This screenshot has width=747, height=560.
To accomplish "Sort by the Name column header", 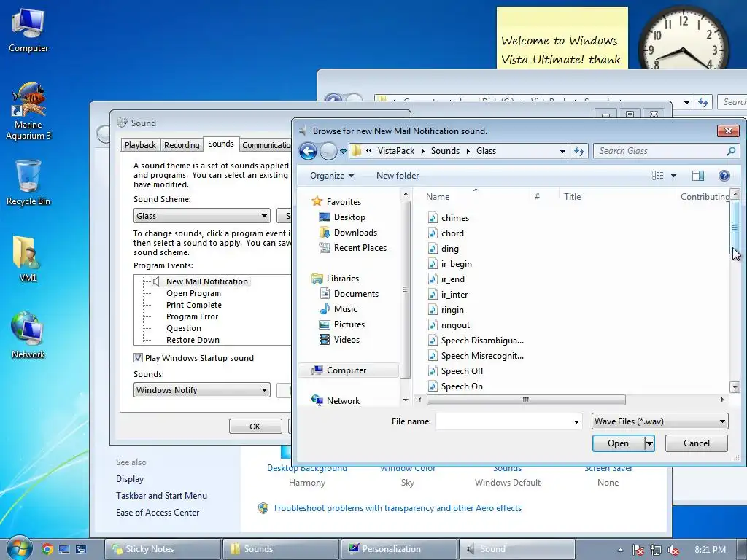I will pyautogui.click(x=438, y=197).
